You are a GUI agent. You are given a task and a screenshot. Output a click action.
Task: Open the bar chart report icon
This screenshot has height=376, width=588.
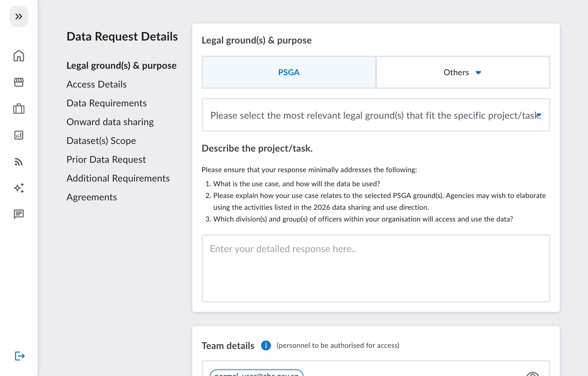click(x=19, y=135)
